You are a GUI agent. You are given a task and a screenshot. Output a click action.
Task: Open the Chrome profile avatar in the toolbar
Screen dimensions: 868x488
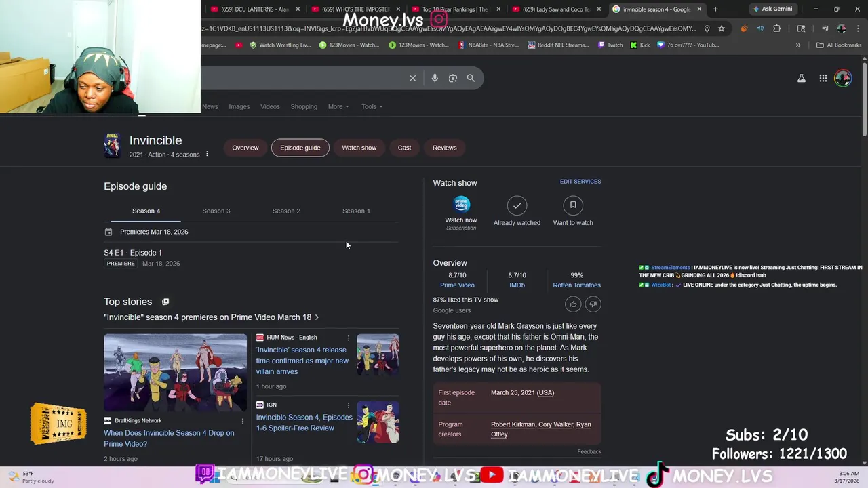click(842, 28)
